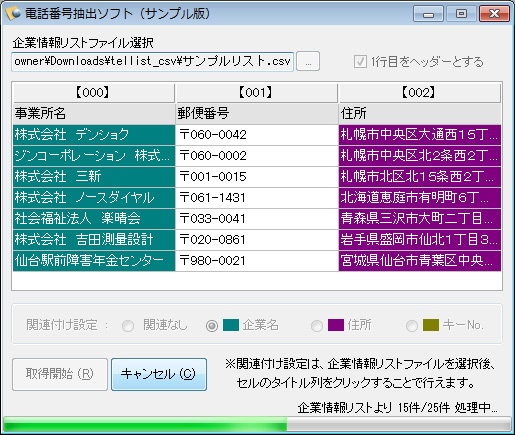Click the CSV file path input field

(152, 61)
